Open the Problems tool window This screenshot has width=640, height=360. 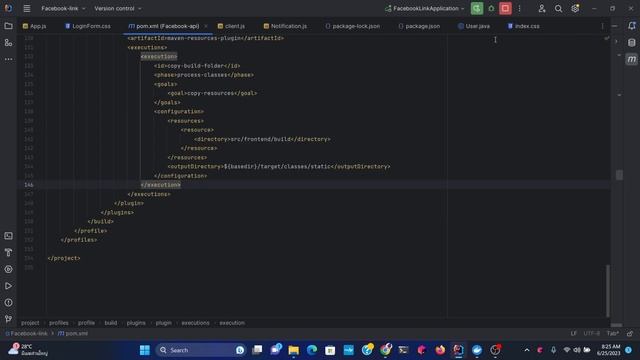(x=8, y=303)
